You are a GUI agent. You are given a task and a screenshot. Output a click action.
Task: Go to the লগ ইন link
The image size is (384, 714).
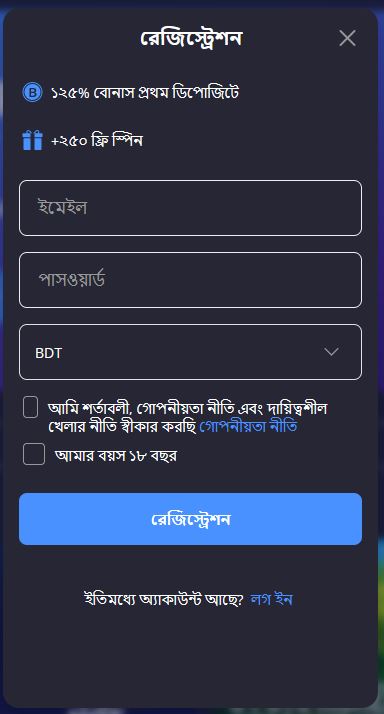(271, 599)
